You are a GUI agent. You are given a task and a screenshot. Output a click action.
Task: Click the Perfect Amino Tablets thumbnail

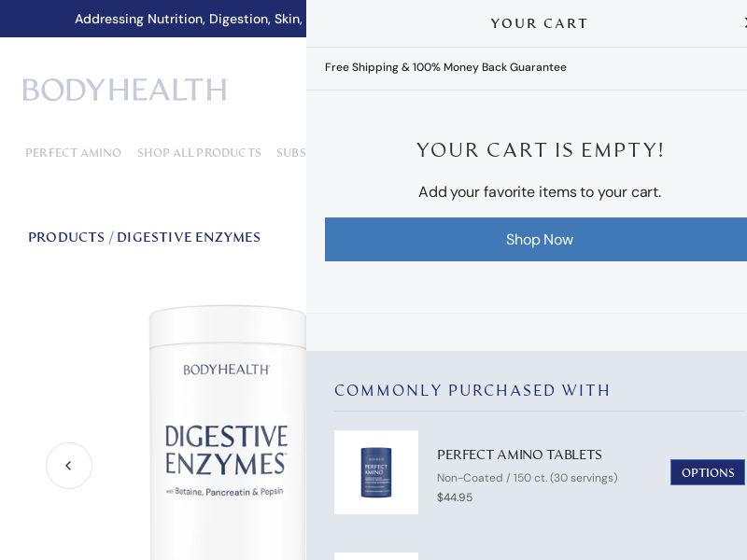(x=376, y=472)
